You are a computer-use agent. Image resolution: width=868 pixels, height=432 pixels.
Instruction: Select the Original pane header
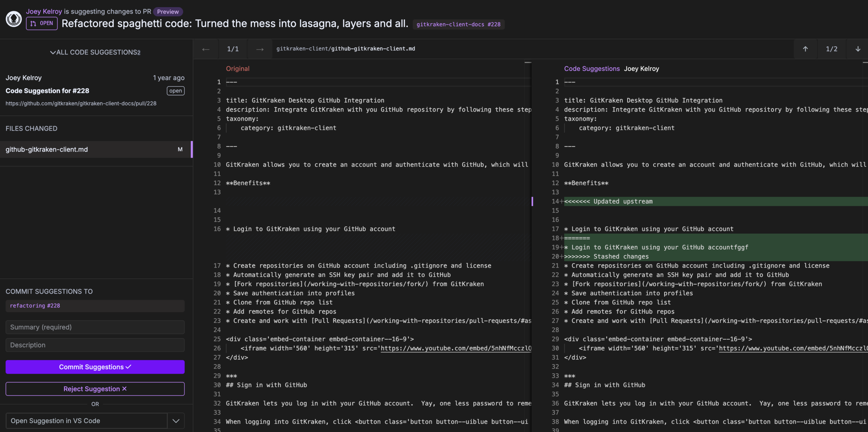tap(237, 68)
